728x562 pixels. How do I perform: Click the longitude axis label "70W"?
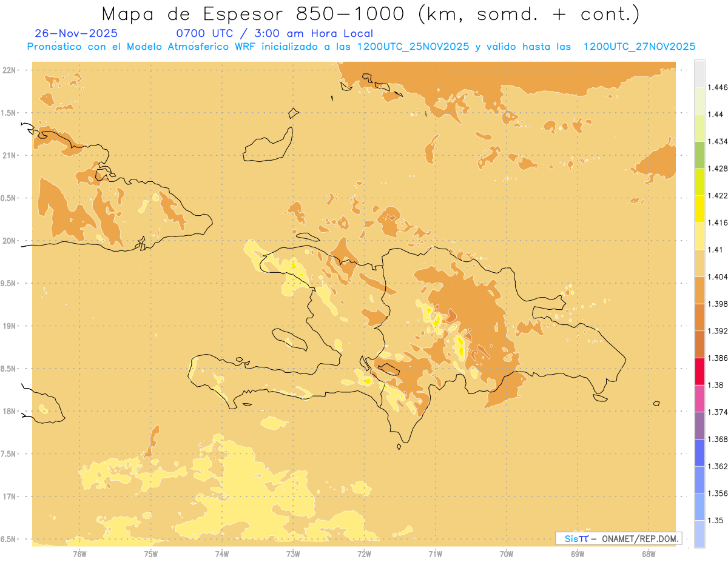(x=506, y=554)
